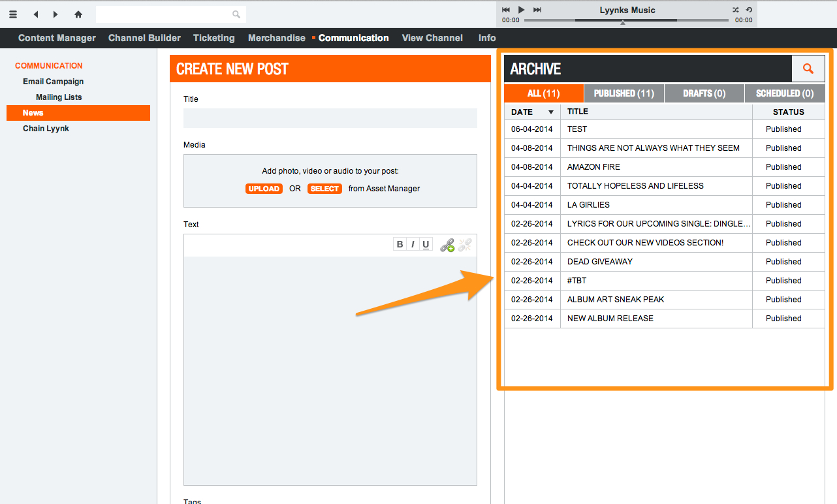837x504 pixels.
Task: Click the home icon
Action: 78,14
